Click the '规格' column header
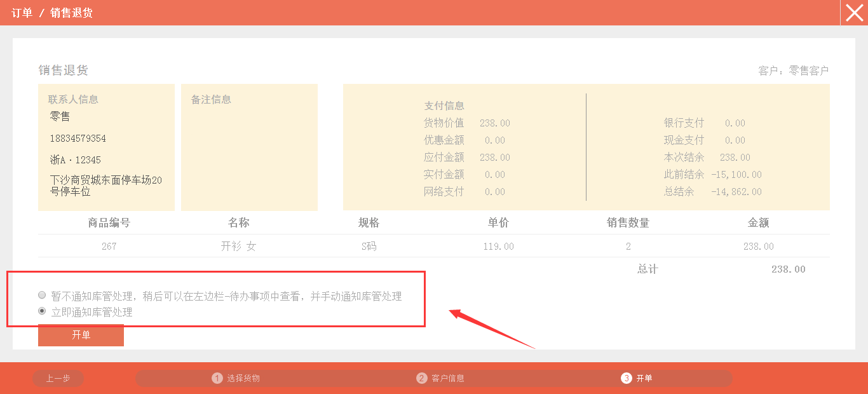The height and width of the screenshot is (394, 868). pos(369,222)
